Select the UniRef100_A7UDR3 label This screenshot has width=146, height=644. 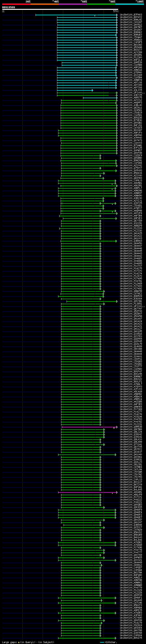131,613
